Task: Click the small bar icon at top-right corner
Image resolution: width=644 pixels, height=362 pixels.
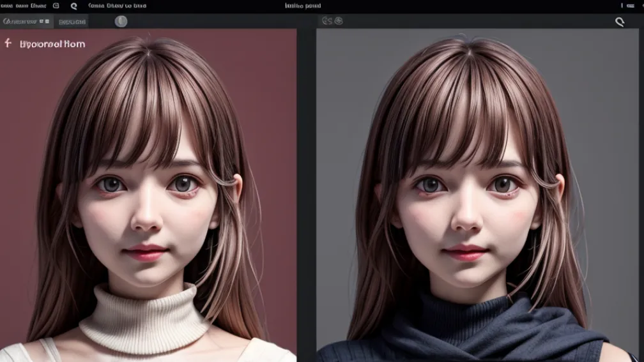Action: point(622,6)
